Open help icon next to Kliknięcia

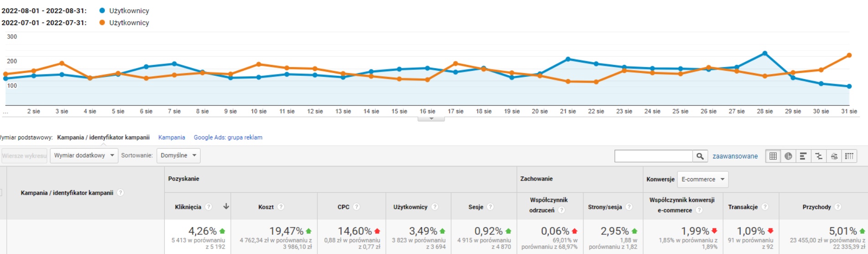(208, 207)
